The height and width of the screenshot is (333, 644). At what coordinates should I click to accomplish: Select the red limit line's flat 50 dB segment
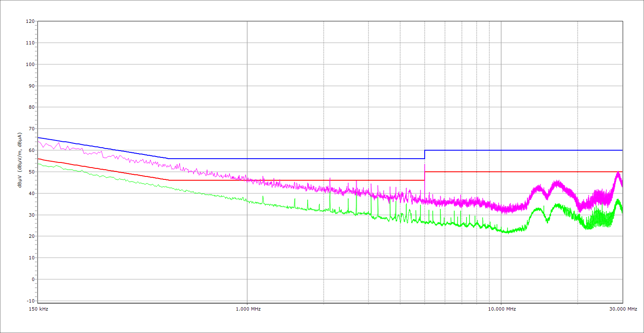(x=524, y=172)
